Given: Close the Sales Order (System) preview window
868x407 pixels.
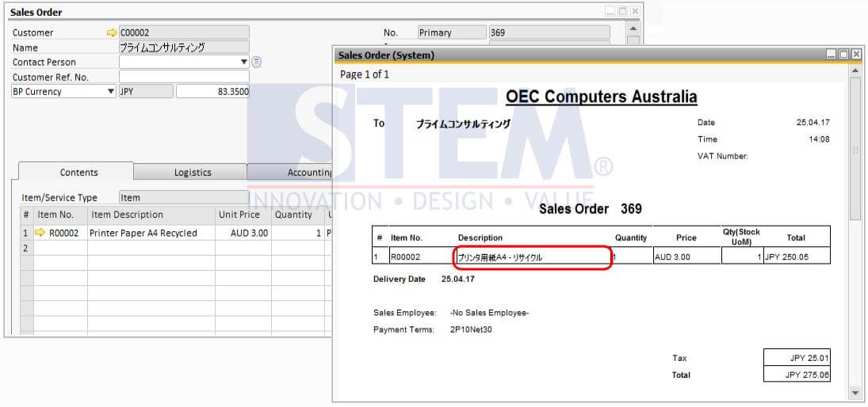Looking at the screenshot, I should [x=856, y=54].
